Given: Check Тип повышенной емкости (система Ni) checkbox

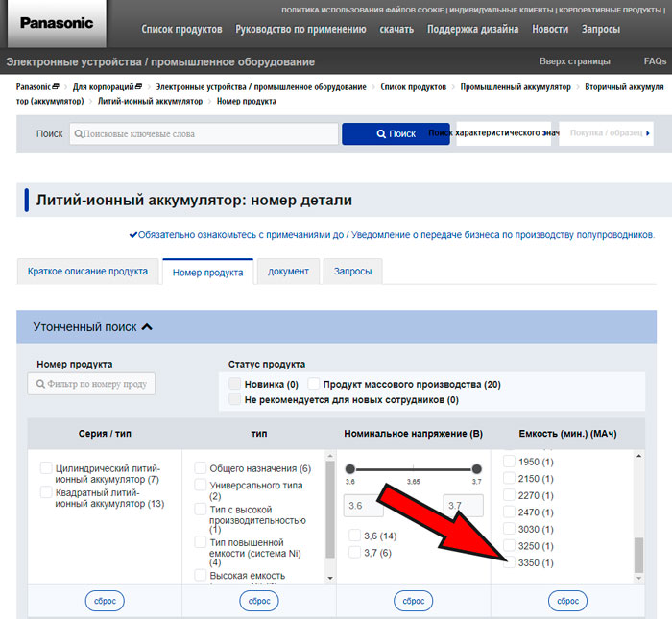Looking at the screenshot, I should pyautogui.click(x=200, y=542).
